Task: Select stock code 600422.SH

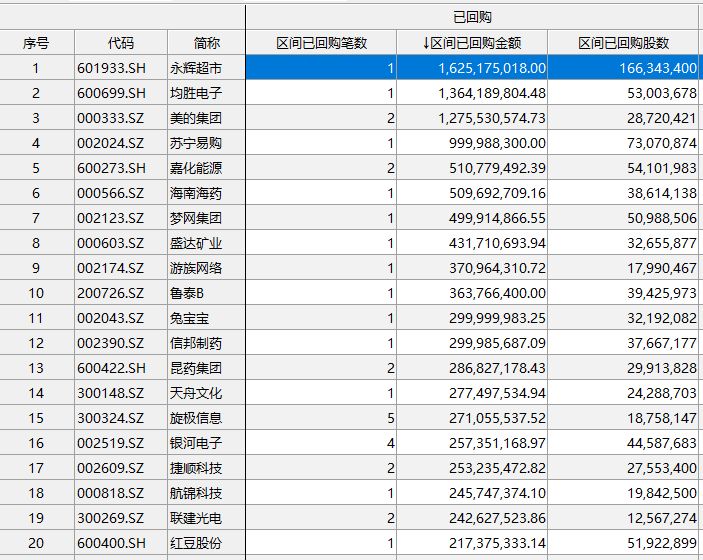Action: pyautogui.click(x=112, y=368)
